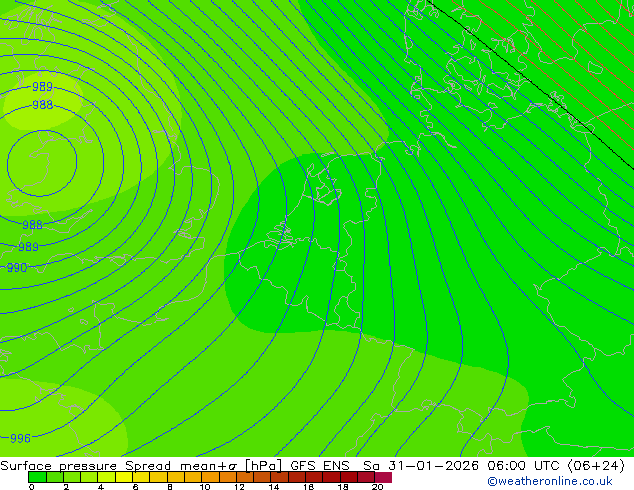Click the lime swatch just right of label 2
Image resolution: width=634 pixels, height=490 pixels.
[72, 477]
